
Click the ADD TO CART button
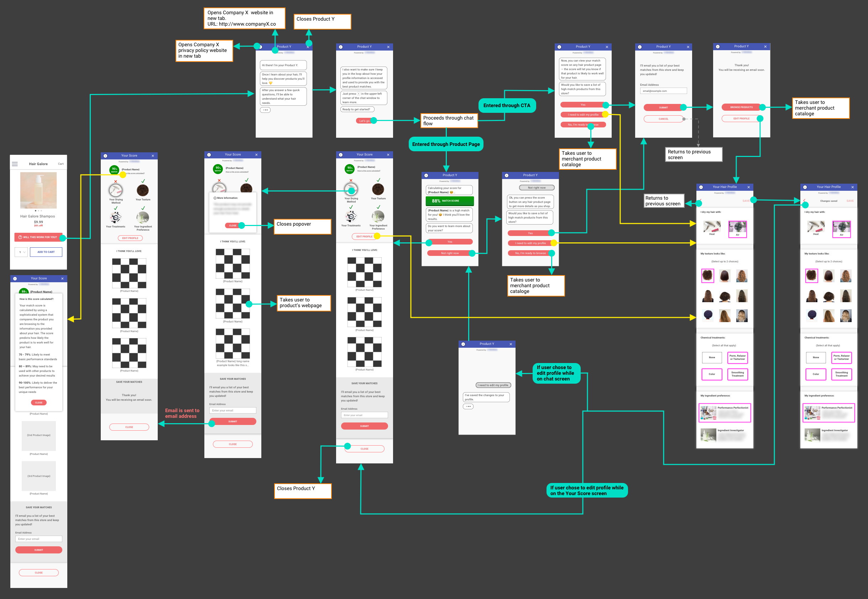tap(46, 252)
